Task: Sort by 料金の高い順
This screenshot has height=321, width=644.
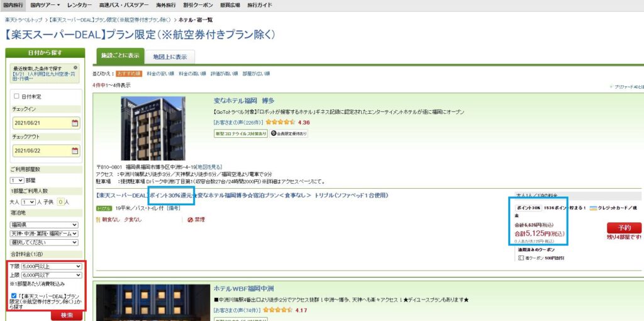Action: pos(192,74)
